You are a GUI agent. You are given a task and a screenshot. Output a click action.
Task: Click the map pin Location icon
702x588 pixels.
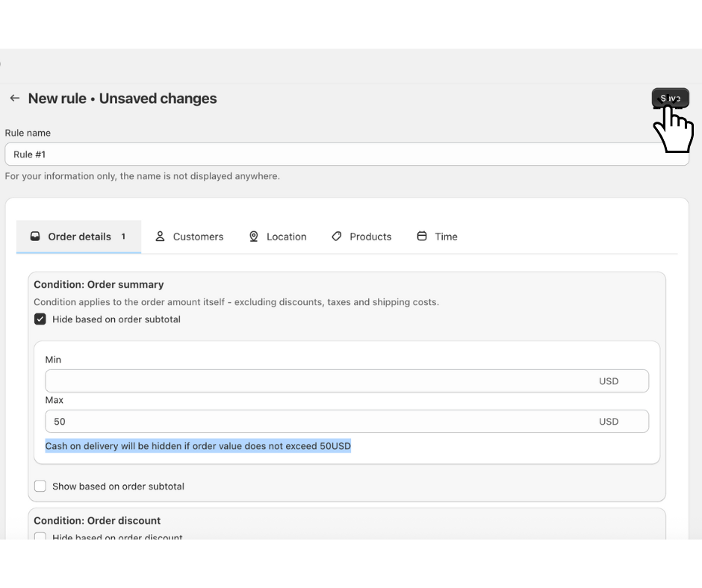(254, 237)
